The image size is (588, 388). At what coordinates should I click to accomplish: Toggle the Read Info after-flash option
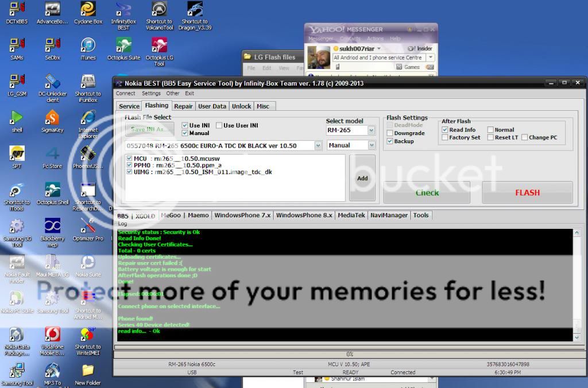click(x=445, y=129)
